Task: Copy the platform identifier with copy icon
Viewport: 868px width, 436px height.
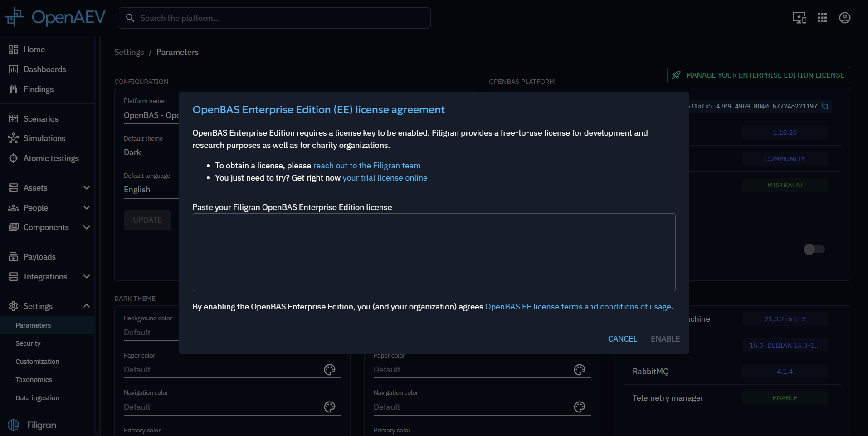Action: tap(825, 106)
